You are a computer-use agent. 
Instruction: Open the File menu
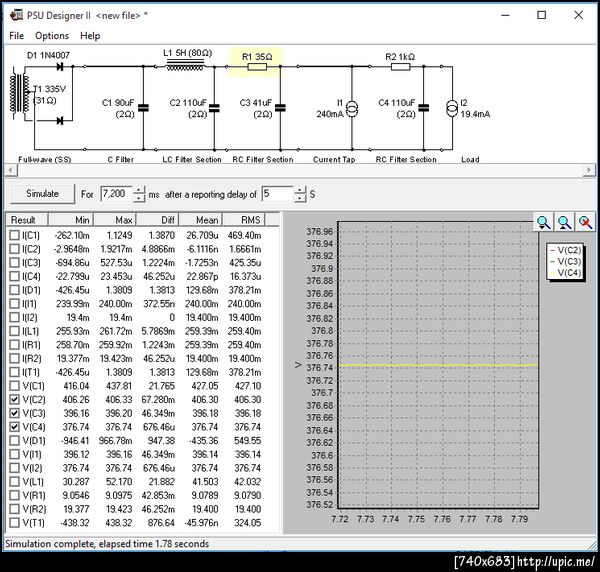(x=16, y=36)
